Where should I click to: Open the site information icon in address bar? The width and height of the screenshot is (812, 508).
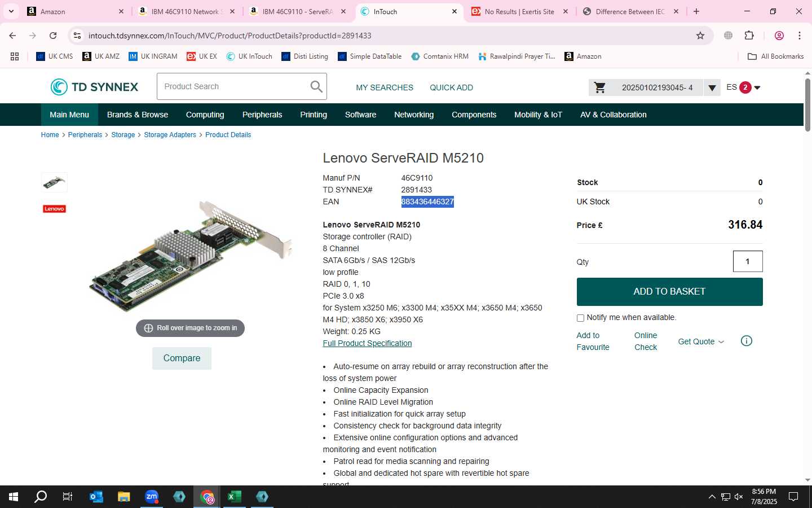77,36
